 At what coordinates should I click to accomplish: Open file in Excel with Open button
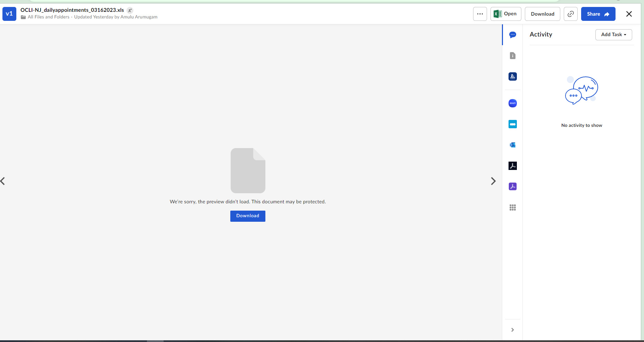[x=505, y=14]
